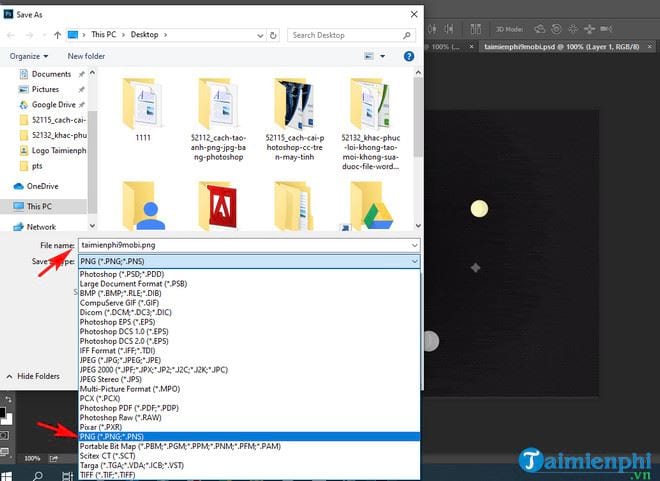Select BMP format from list

pos(249,293)
